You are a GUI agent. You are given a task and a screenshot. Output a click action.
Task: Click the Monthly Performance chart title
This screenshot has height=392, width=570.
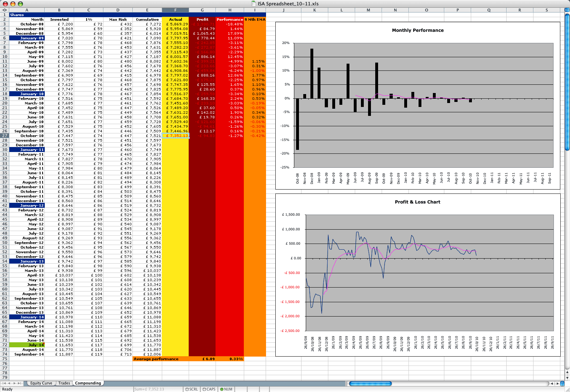417,30
